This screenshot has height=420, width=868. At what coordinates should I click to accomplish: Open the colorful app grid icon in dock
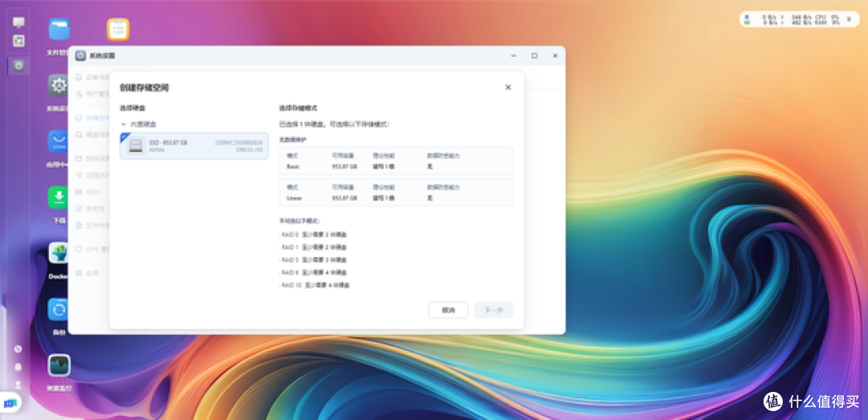[18, 41]
